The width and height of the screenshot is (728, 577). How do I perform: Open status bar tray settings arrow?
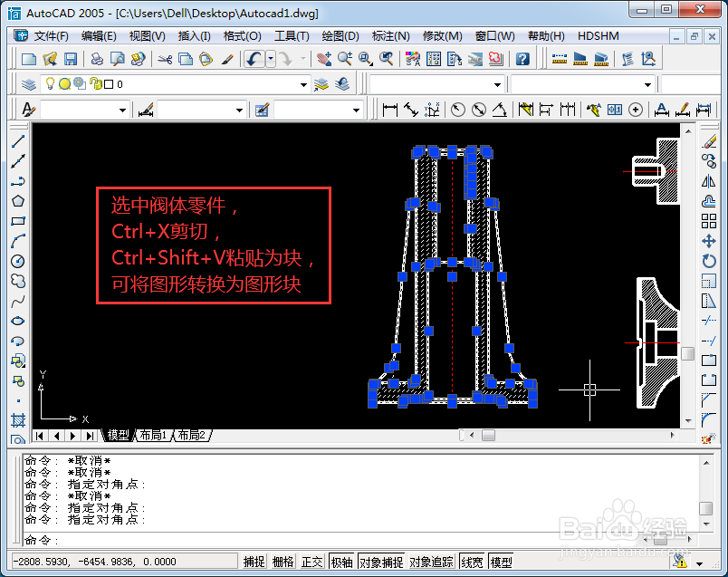pos(699,563)
